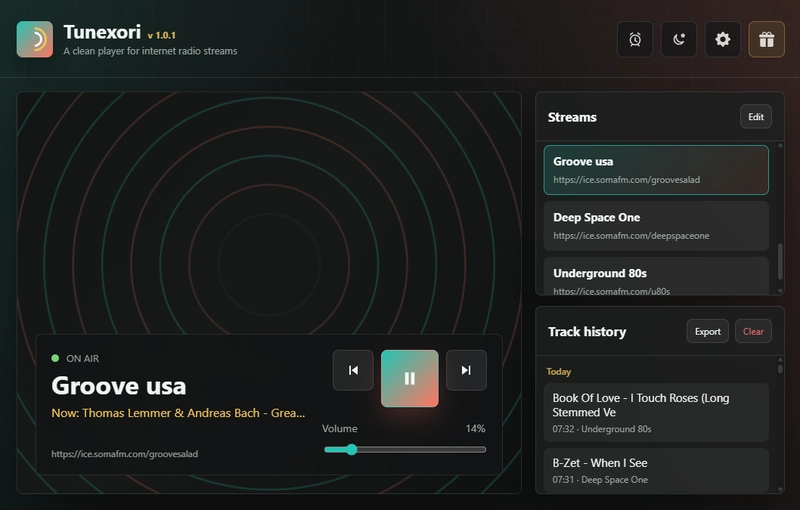Edit the streams list
This screenshot has width=800, height=510.
(755, 117)
